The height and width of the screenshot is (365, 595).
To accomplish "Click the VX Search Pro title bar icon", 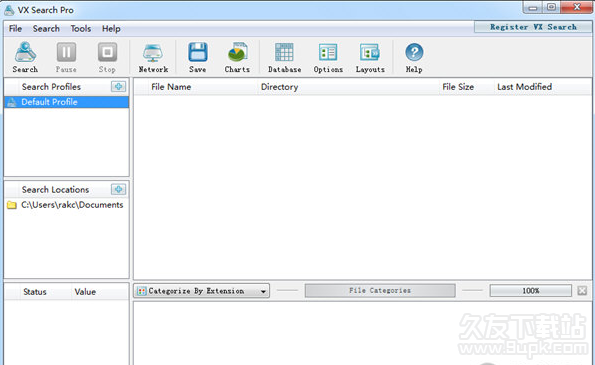I will (x=9, y=10).
